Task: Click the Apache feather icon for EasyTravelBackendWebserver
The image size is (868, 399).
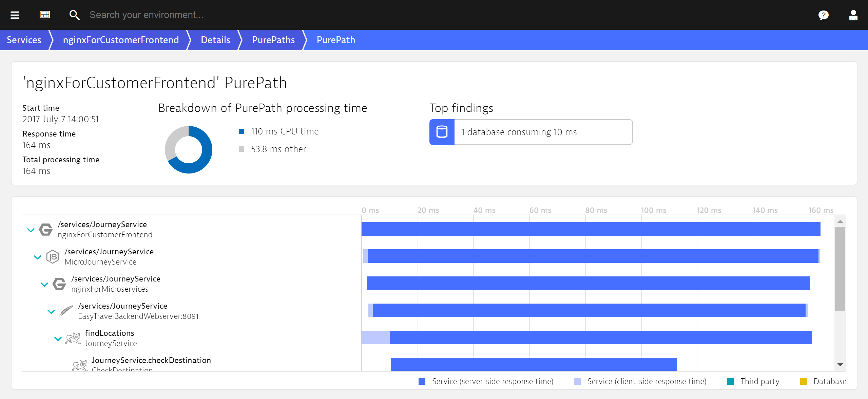Action: tap(66, 311)
